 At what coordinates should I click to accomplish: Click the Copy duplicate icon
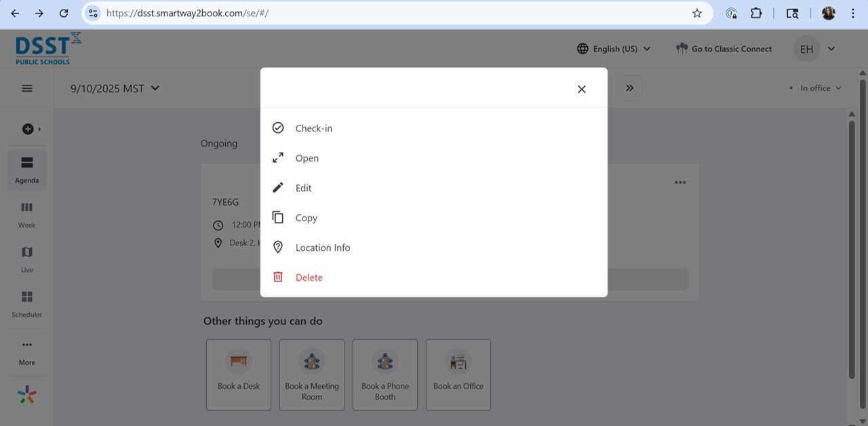click(278, 218)
